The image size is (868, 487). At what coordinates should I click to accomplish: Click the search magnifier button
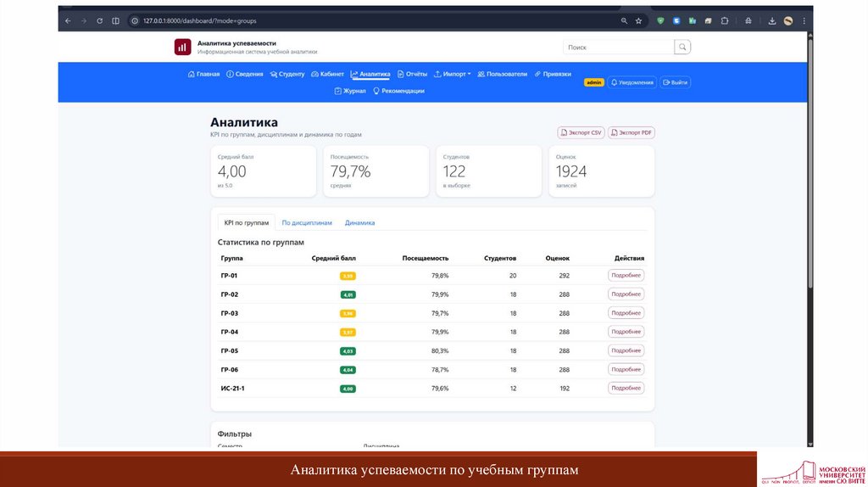(x=682, y=48)
